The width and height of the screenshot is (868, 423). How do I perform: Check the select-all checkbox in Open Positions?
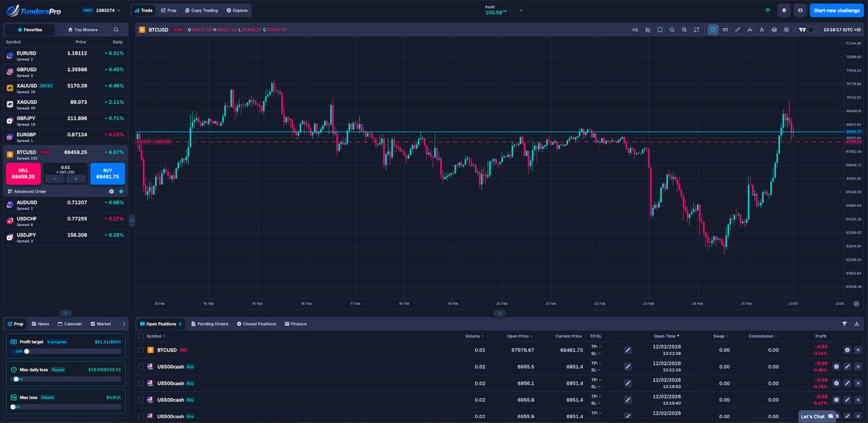coord(140,336)
